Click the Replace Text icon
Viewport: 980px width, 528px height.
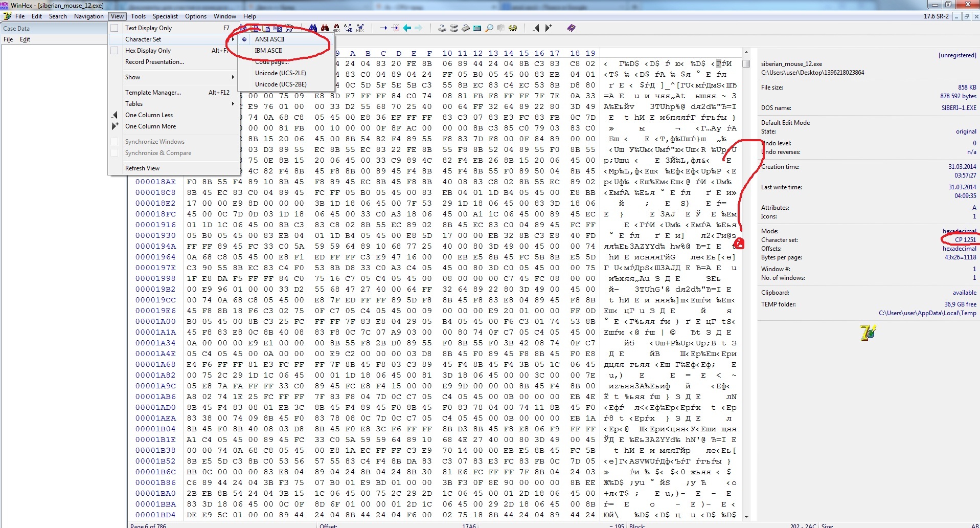[x=348, y=28]
